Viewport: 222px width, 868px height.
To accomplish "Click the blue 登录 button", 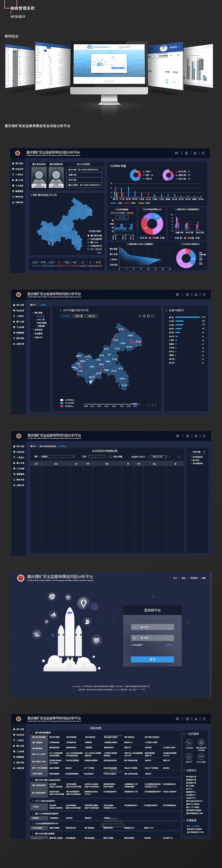I will click(152, 659).
